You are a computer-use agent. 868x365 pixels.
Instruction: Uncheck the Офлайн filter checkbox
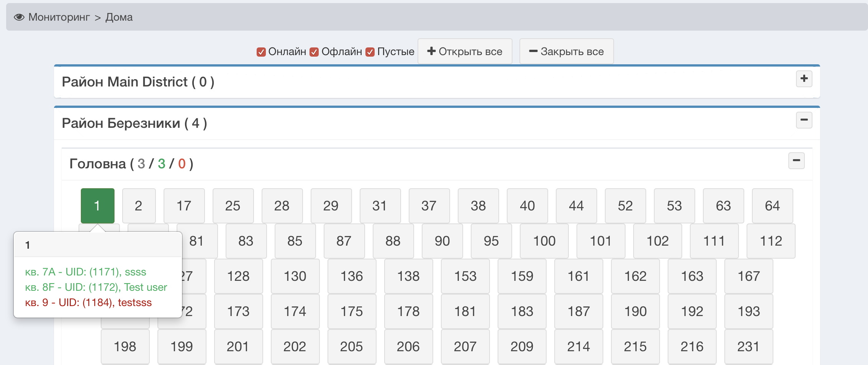point(314,52)
